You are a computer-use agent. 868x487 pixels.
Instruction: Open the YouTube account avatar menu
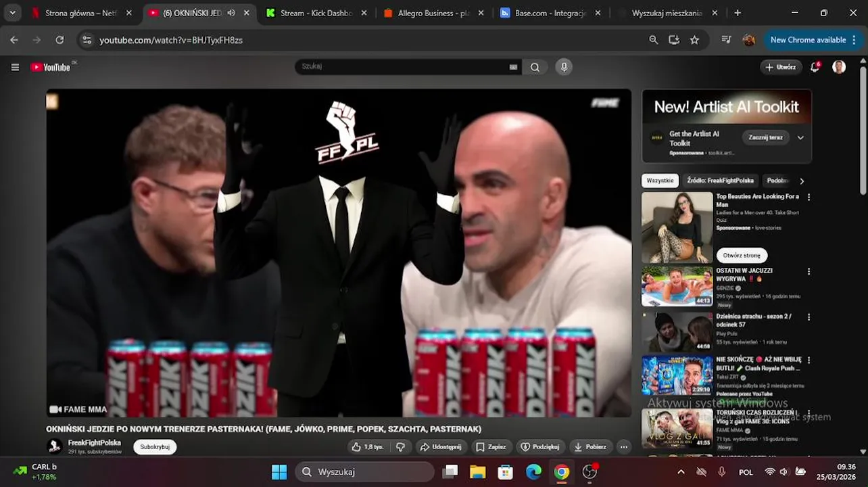tap(839, 67)
